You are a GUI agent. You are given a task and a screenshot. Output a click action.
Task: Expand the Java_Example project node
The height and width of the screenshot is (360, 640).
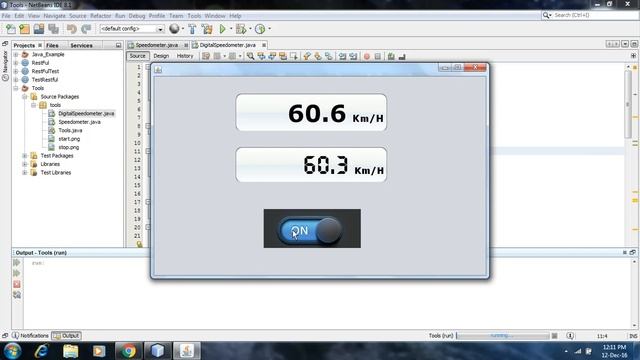point(16,54)
